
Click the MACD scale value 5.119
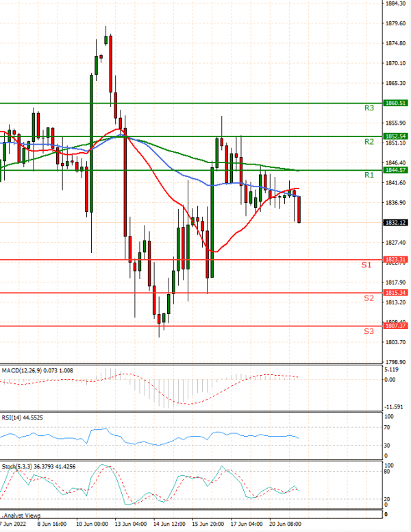[391, 370]
